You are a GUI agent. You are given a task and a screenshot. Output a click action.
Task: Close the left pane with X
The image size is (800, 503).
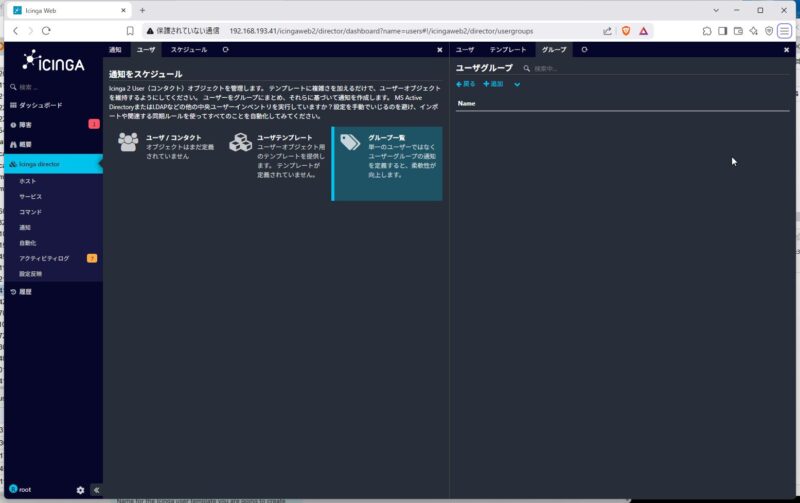pos(440,50)
